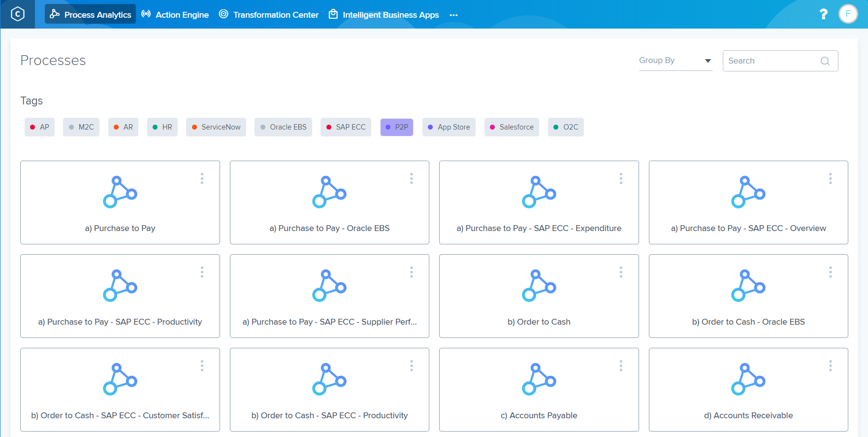Image resolution: width=868 pixels, height=437 pixels.
Task: Expand the more navigation items ellipsis
Action: point(453,15)
